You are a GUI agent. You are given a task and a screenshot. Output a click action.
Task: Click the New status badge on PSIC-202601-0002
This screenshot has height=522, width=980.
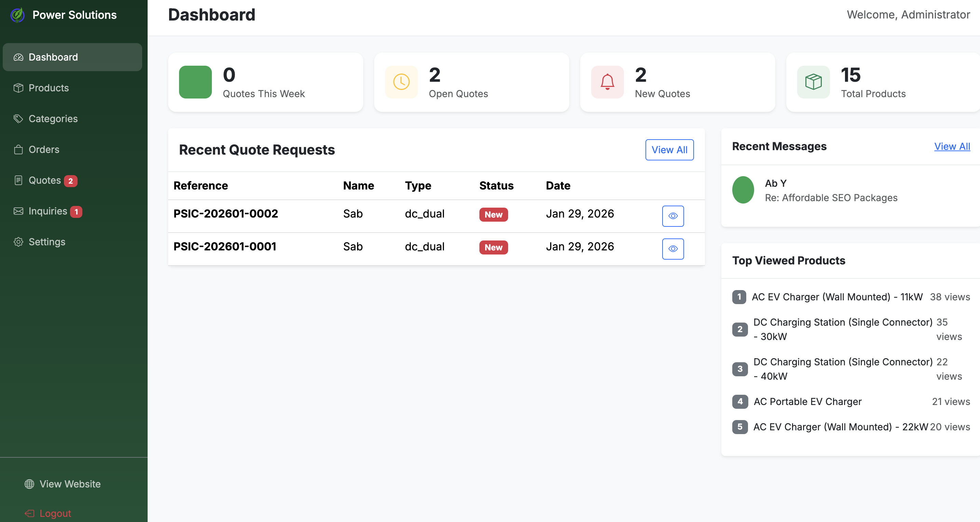(x=493, y=214)
